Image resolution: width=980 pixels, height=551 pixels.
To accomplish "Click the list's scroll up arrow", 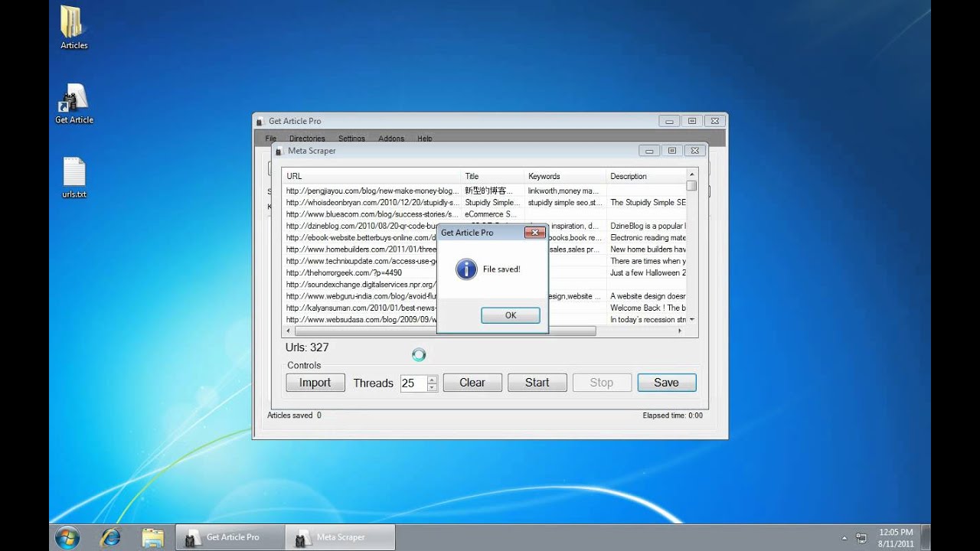I will coord(691,174).
